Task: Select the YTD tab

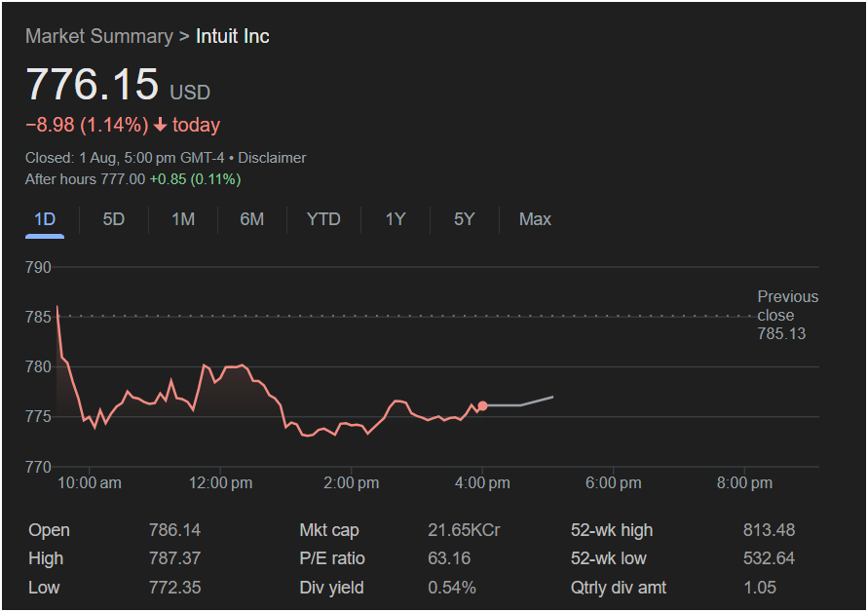Action: pos(323,219)
